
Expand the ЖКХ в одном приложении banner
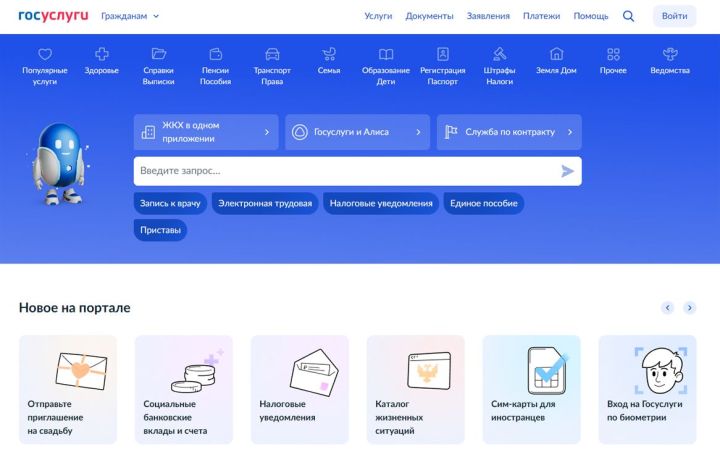[206, 132]
